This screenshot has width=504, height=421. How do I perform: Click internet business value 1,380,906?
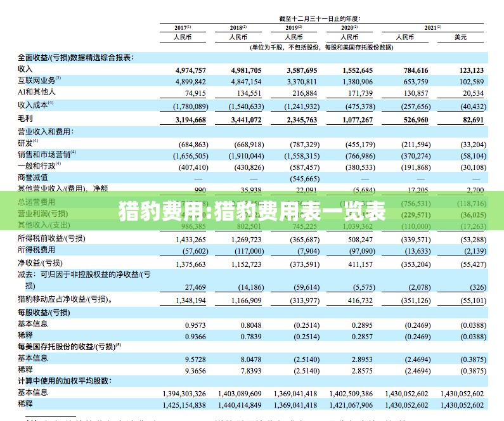coord(358,82)
